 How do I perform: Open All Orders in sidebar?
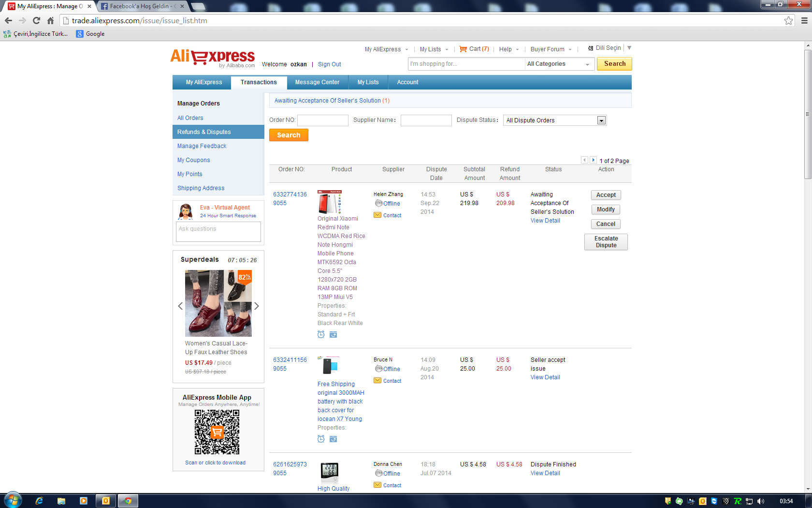(190, 118)
